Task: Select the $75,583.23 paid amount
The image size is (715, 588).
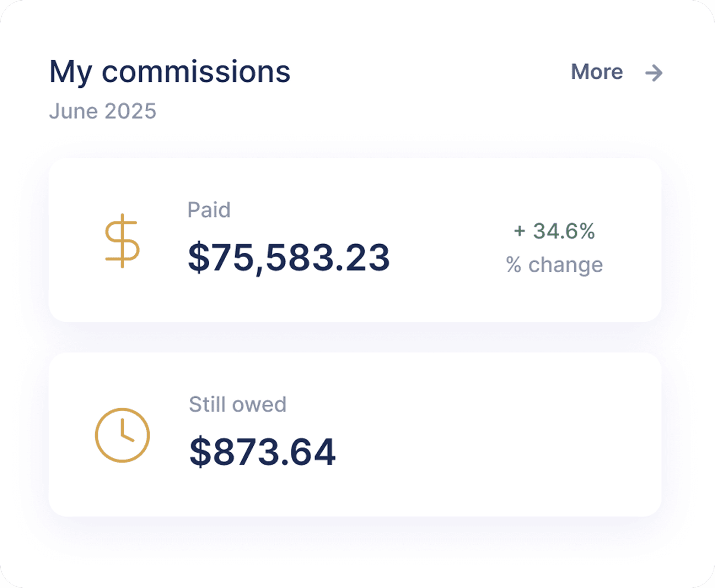Action: [x=289, y=257]
